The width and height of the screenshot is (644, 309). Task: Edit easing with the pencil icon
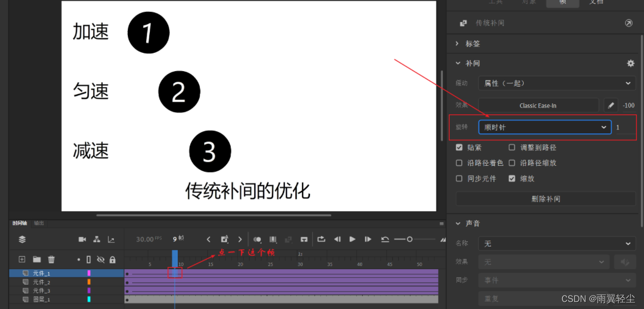(611, 106)
